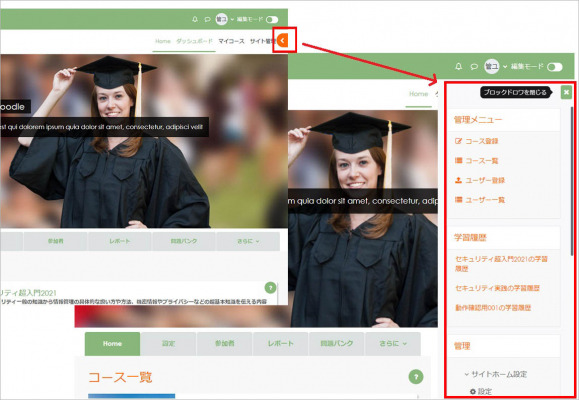Open セキュリティ超入門2021の学習履歴 link
579x400 pixels.
click(501, 264)
